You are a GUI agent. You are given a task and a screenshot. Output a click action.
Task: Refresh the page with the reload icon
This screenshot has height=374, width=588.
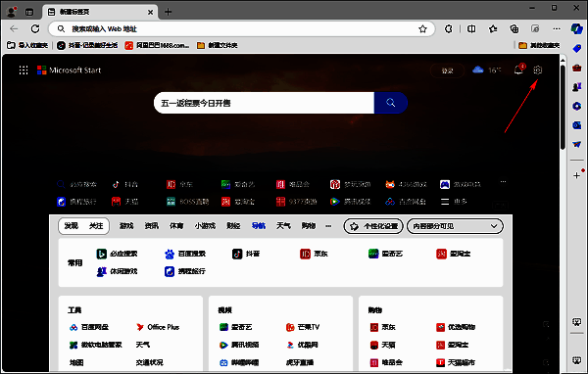[35, 28]
